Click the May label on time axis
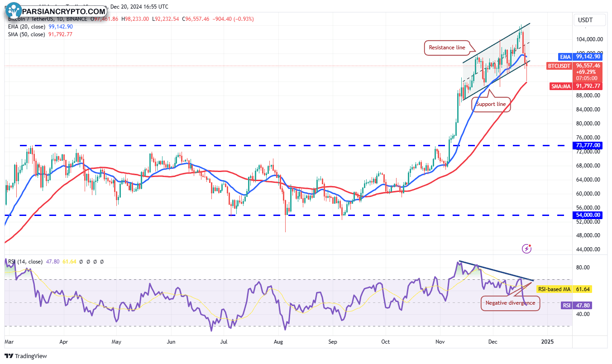This screenshot has height=364, width=612. click(117, 341)
